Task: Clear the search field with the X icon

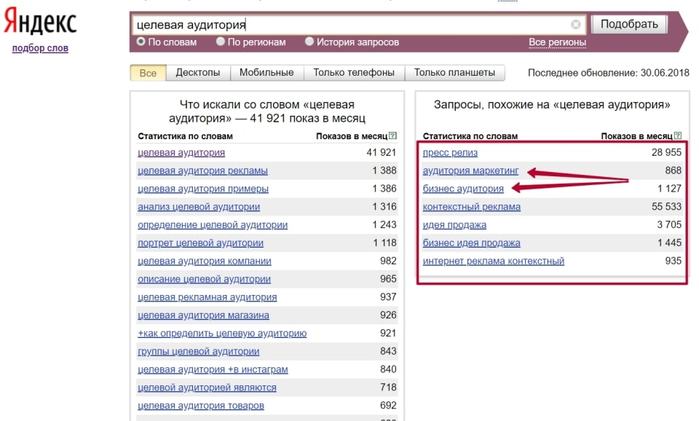Action: [x=576, y=24]
